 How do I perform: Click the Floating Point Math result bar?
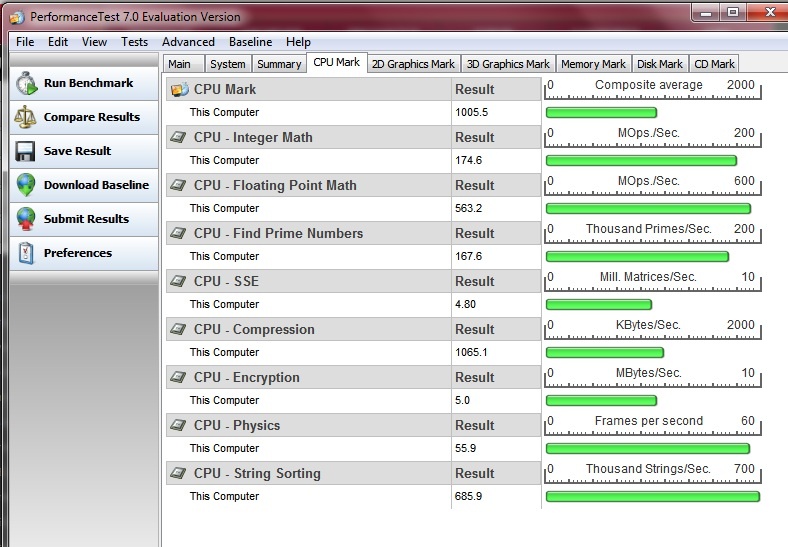(648, 209)
